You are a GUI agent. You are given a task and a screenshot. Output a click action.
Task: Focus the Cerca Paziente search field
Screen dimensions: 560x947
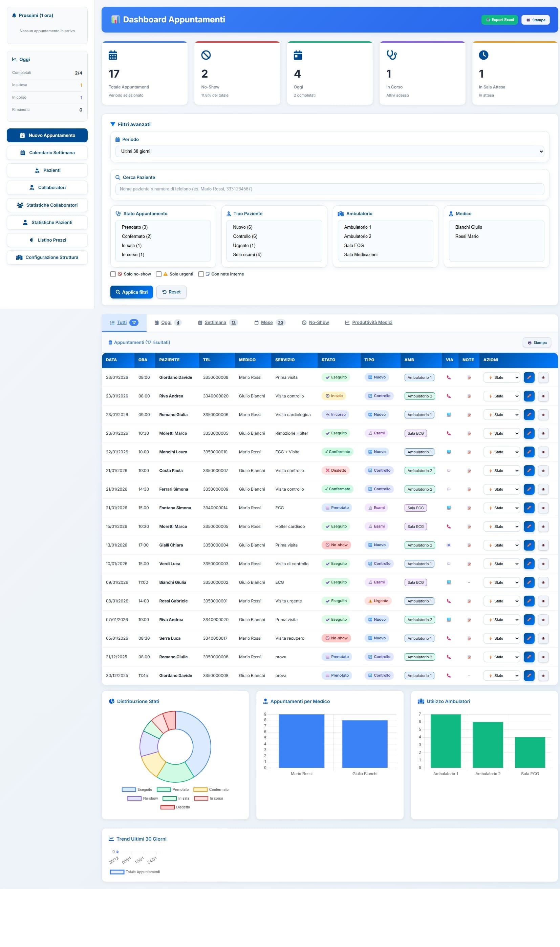click(x=329, y=189)
